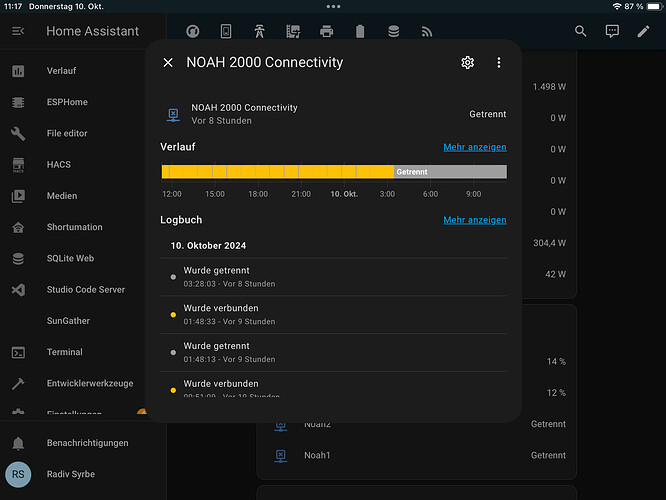Screen dimensions: 666x500
Task: Click the Noah1 entity row
Action: point(417,455)
